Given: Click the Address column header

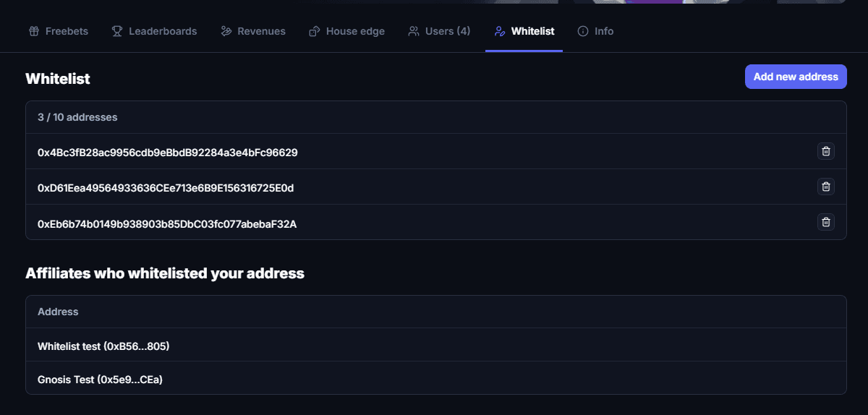Looking at the screenshot, I should (x=58, y=312).
